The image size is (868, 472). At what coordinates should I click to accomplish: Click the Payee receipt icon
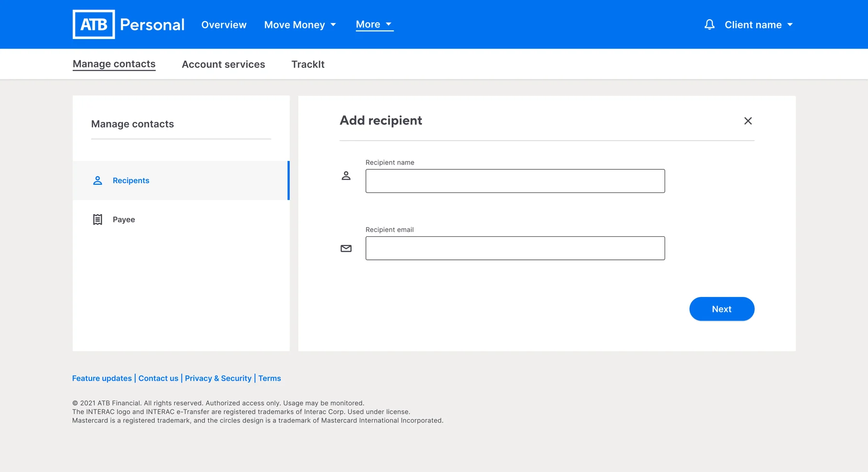[97, 219]
